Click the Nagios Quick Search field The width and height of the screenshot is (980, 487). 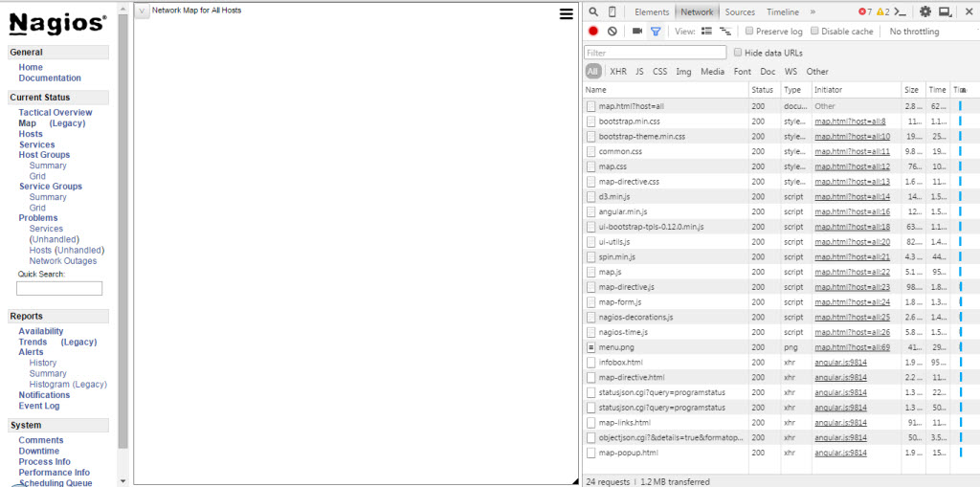pos(59,288)
